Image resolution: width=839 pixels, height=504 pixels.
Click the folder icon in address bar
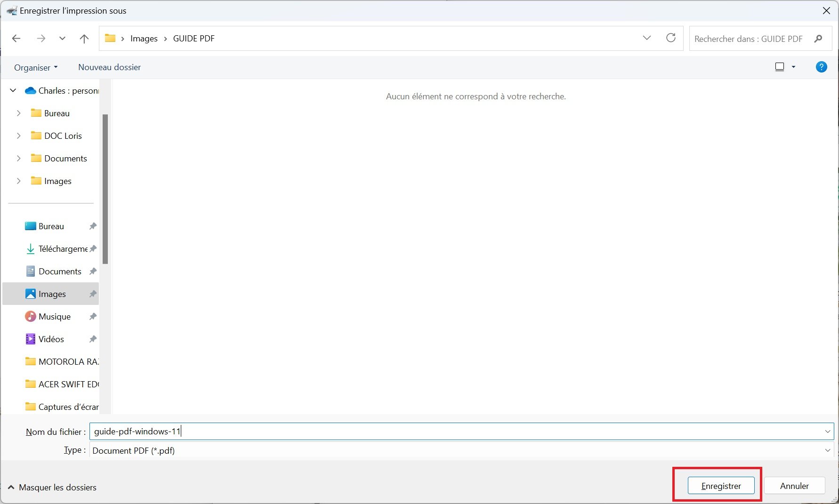(x=110, y=38)
